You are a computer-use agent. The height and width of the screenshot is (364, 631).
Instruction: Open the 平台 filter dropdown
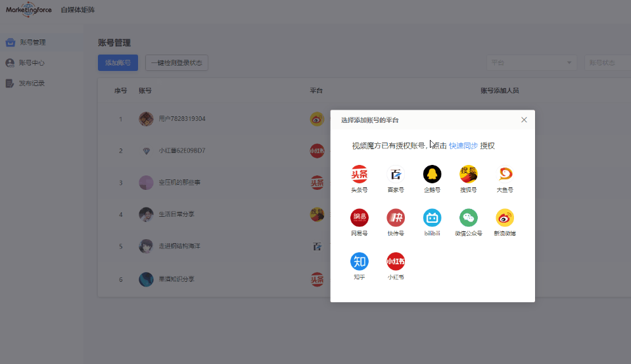click(x=532, y=63)
